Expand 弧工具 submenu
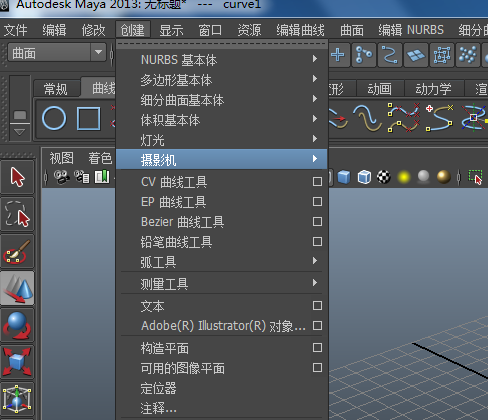488x420 pixels. (x=222, y=262)
